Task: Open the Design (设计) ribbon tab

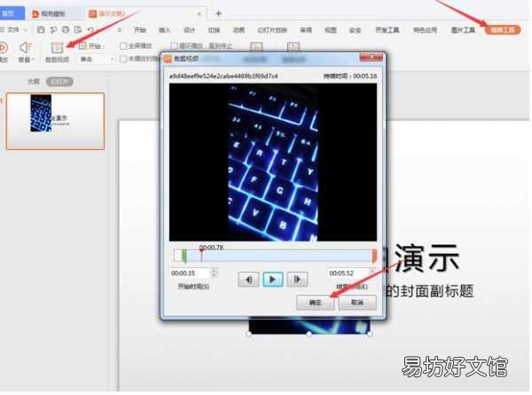Action: [189, 30]
